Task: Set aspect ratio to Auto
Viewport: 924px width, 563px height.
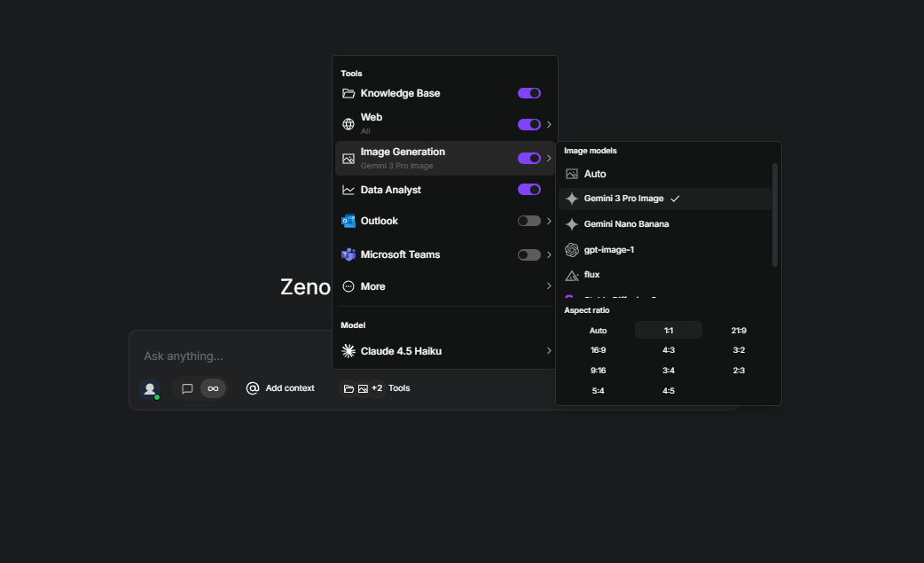Action: [599, 331]
